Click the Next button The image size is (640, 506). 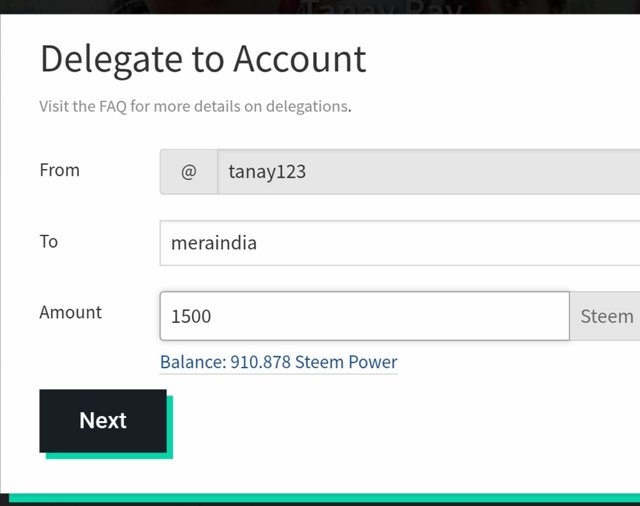[103, 421]
